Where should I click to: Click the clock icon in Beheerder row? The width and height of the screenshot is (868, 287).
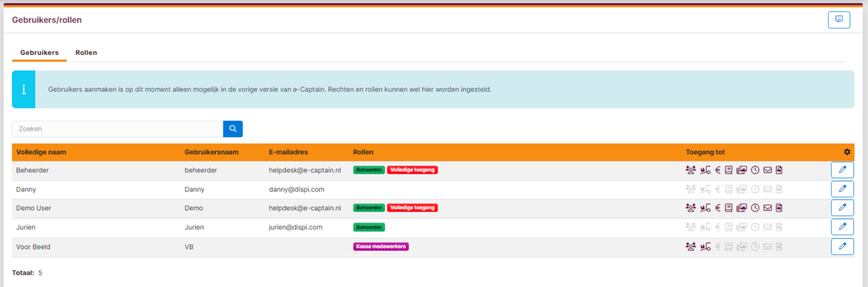tap(755, 171)
